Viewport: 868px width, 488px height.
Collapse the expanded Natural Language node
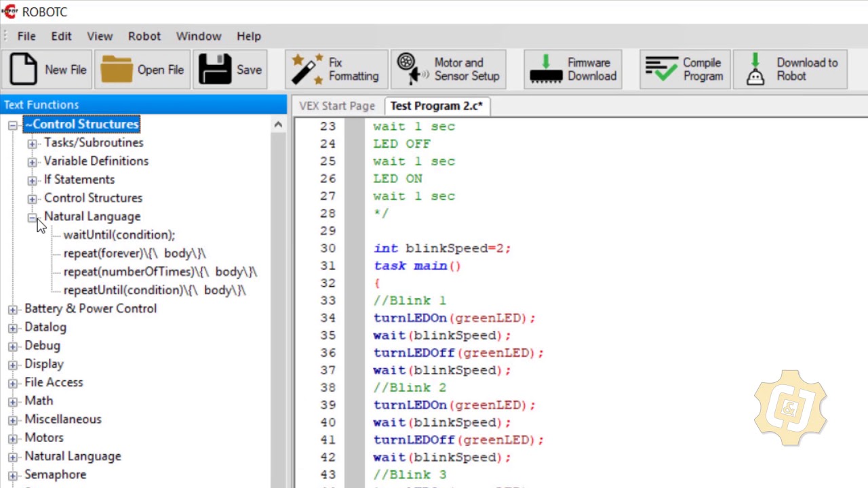[32, 217]
